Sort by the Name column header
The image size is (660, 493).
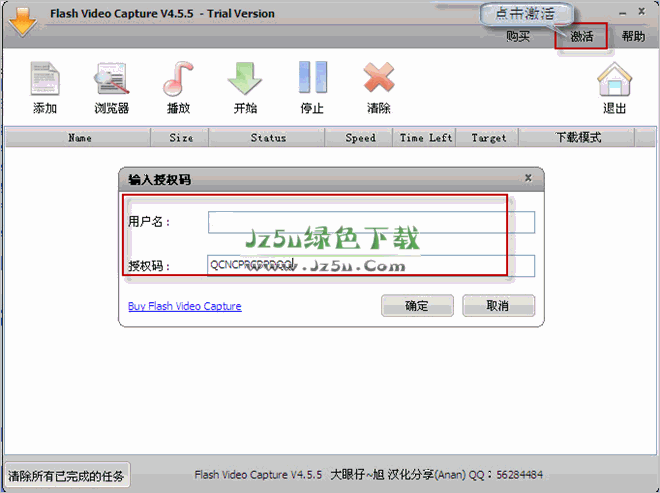coord(78,138)
